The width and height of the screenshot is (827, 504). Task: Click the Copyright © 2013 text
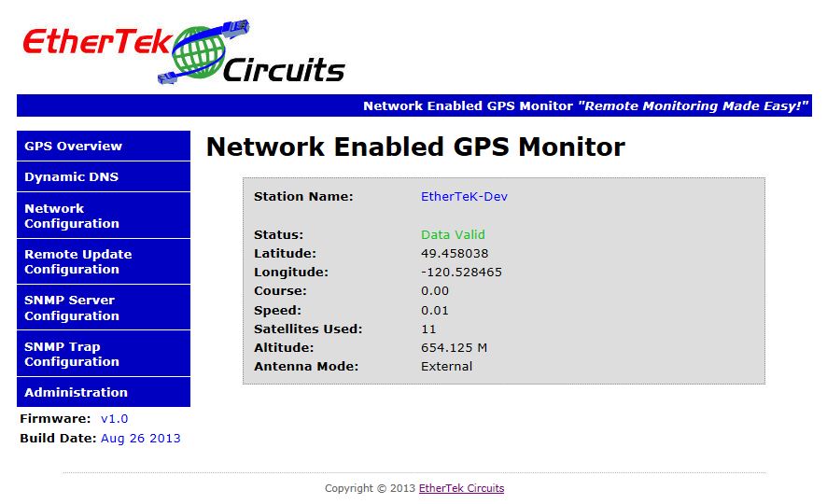(370, 488)
